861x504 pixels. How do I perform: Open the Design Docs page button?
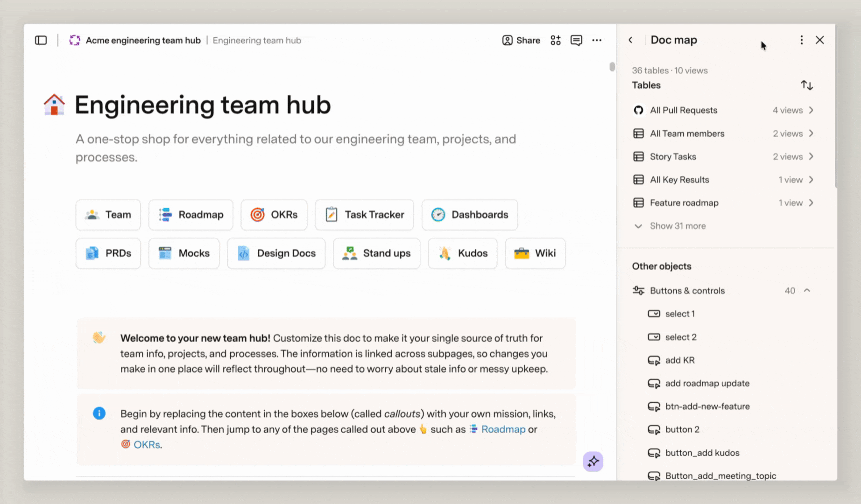point(276,253)
